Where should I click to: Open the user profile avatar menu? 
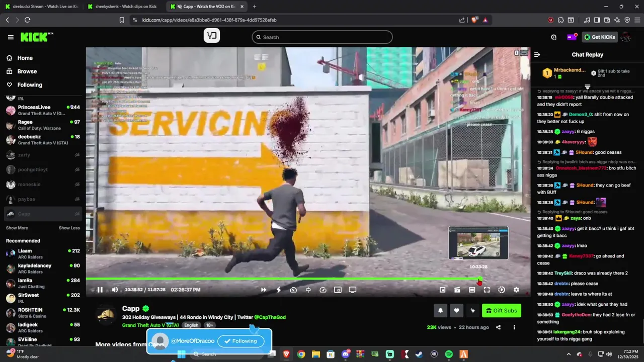click(626, 37)
